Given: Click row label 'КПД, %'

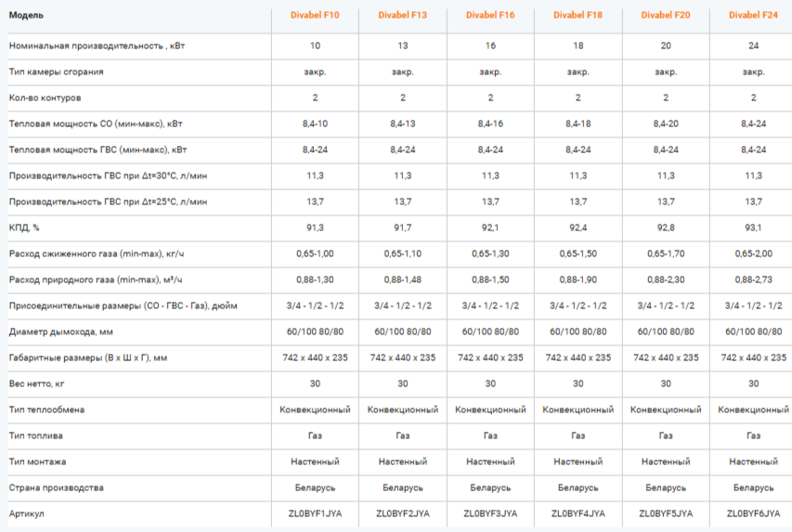Looking at the screenshot, I should tap(24, 227).
